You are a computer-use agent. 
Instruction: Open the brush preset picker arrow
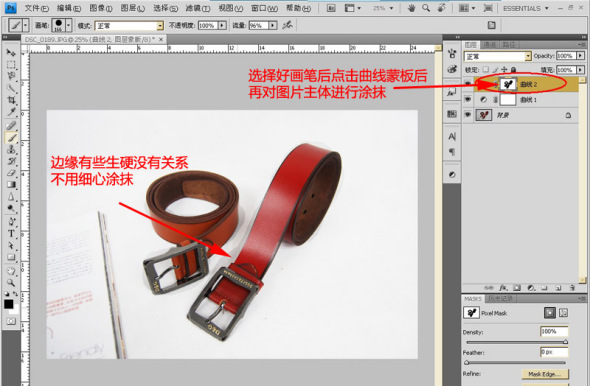click(68, 25)
